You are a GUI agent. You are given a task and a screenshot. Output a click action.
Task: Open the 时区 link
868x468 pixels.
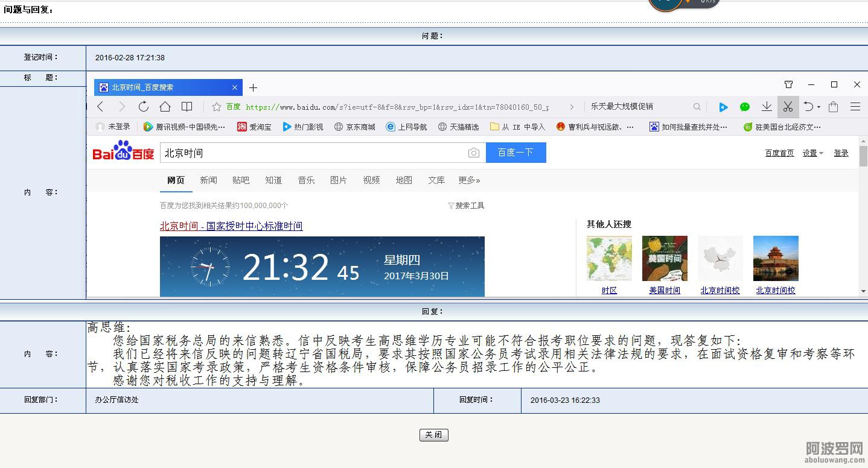coord(609,290)
